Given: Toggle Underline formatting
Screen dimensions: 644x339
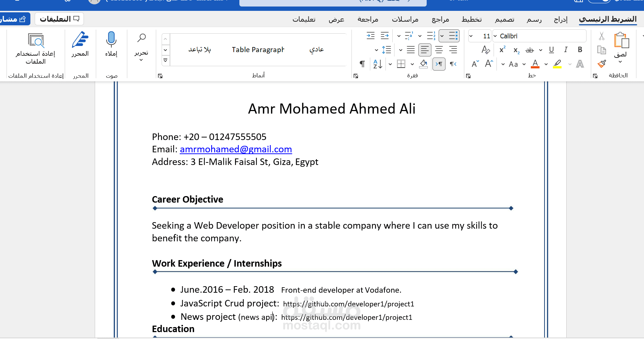Looking at the screenshot, I should tap(551, 50).
